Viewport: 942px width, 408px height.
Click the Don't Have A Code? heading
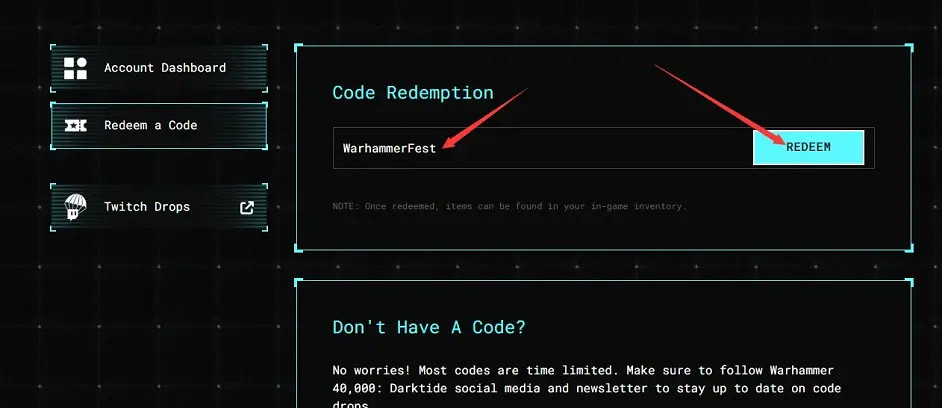tap(428, 328)
